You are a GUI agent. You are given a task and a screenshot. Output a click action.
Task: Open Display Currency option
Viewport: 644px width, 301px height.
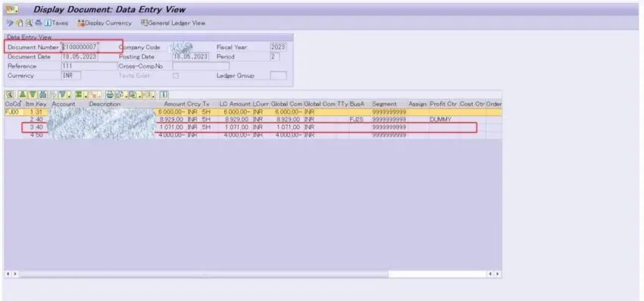105,23
